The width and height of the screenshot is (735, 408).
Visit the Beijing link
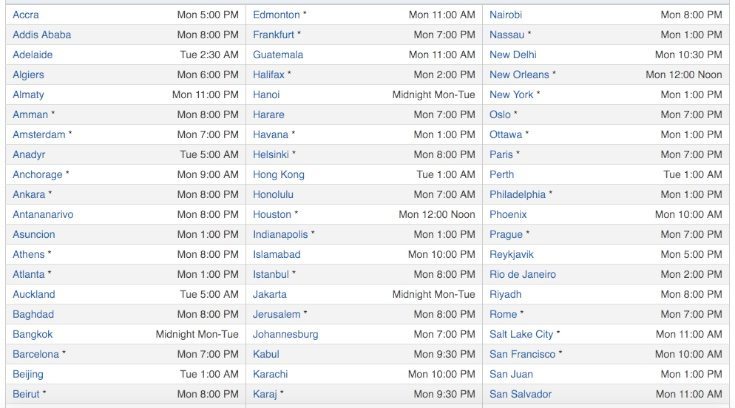28,374
